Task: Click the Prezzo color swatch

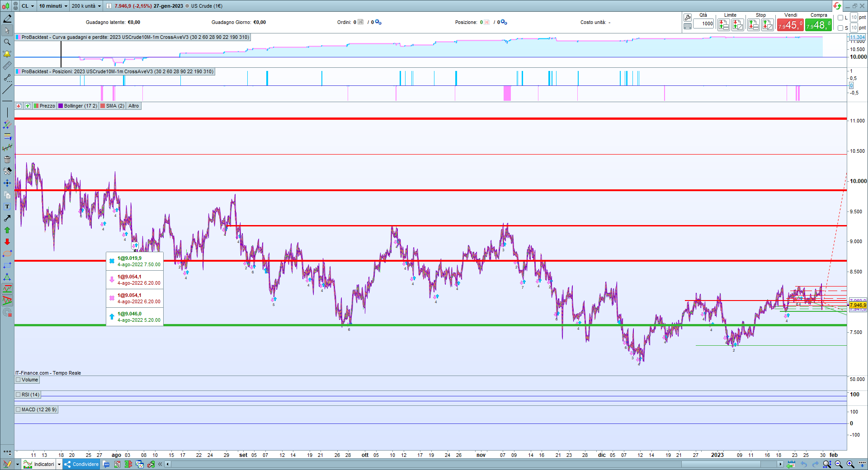Action: coord(36,106)
